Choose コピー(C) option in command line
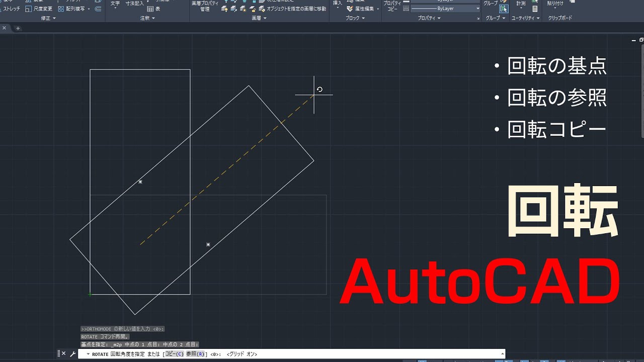Viewport: 644px width, 362px height. 175,354
